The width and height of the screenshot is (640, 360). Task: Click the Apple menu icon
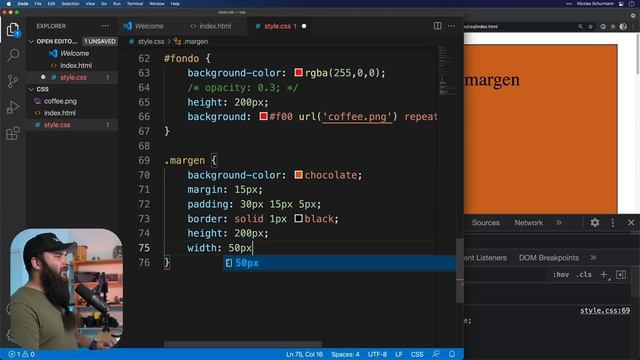point(8,4)
